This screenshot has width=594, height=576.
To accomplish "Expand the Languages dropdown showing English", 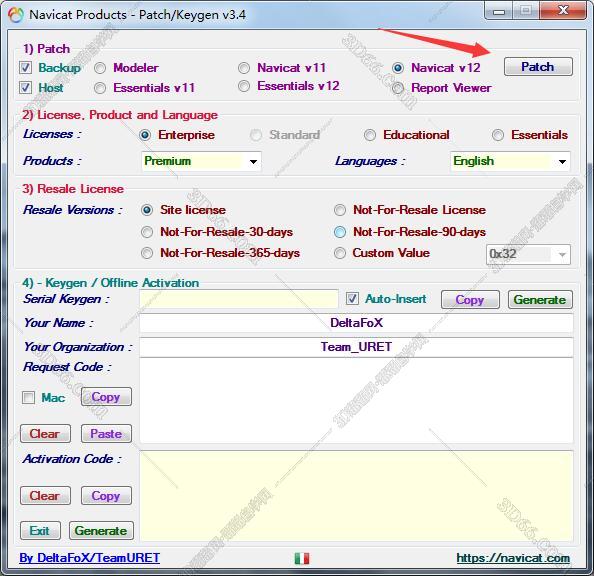I will [510, 161].
